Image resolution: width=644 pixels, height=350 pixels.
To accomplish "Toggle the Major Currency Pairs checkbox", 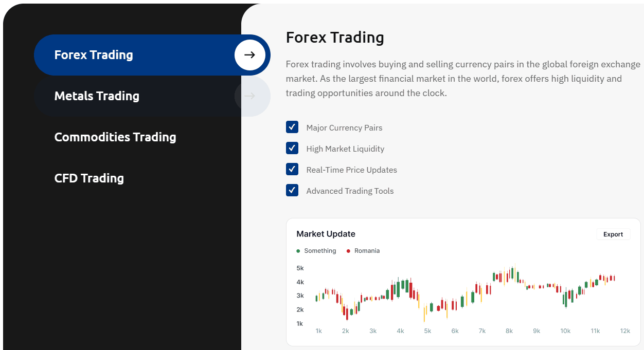I will point(292,127).
